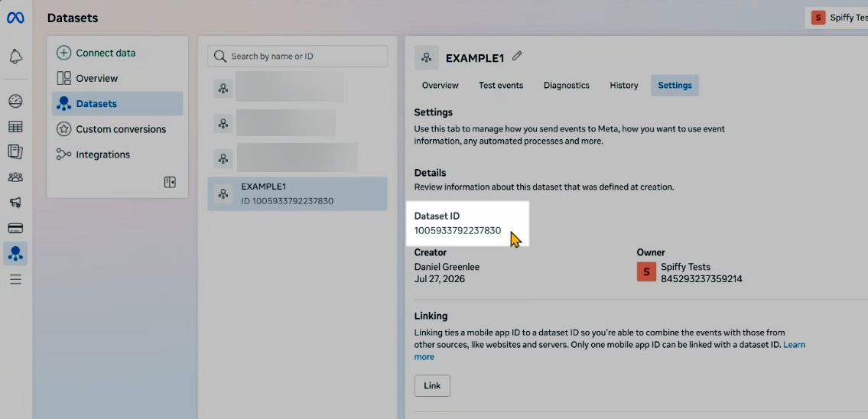Select the EXAMPLE1 dataset row
Image resolution: width=868 pixels, height=419 pixels.
click(x=297, y=194)
